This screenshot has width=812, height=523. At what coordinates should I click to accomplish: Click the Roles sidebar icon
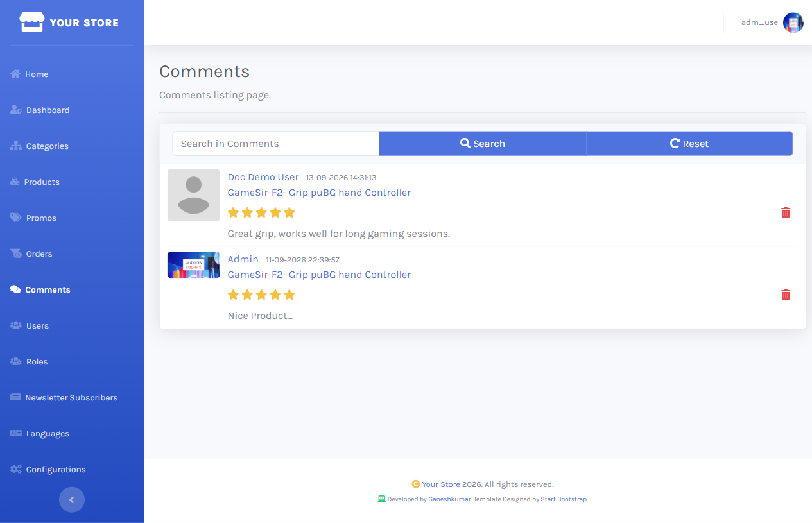[x=16, y=361]
